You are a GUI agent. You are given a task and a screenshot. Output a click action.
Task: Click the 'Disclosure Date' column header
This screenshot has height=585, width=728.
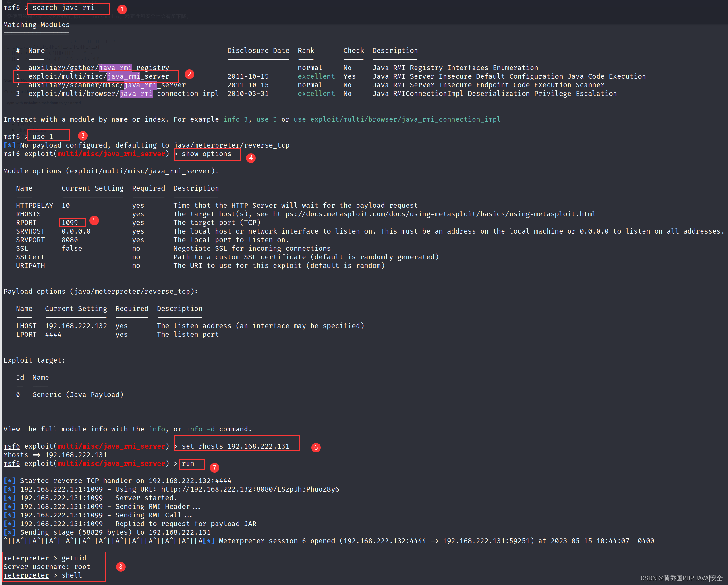click(x=258, y=51)
